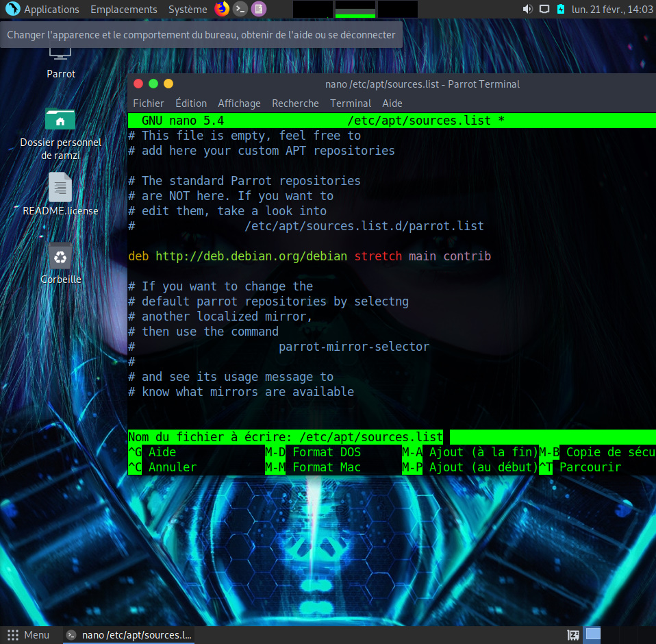Click the terminal title bar text
The height and width of the screenshot is (644, 656).
422,84
